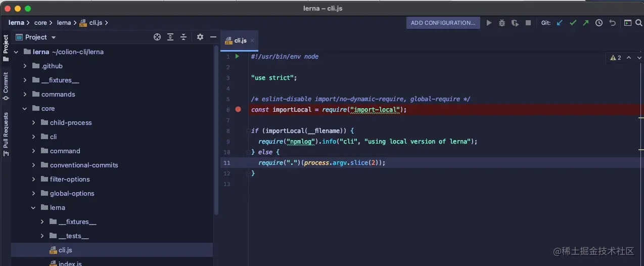The height and width of the screenshot is (266, 644).
Task: Remove the breakpoint on line 6
Action: pos(238,109)
